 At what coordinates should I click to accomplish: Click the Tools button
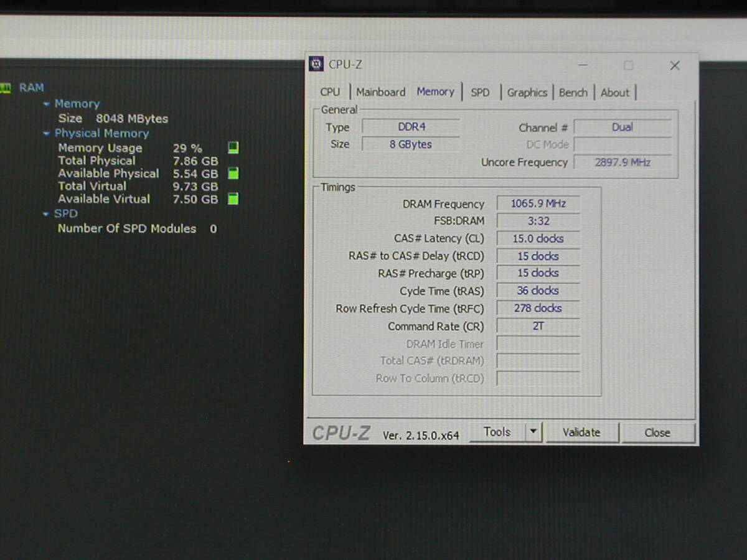pyautogui.click(x=497, y=432)
